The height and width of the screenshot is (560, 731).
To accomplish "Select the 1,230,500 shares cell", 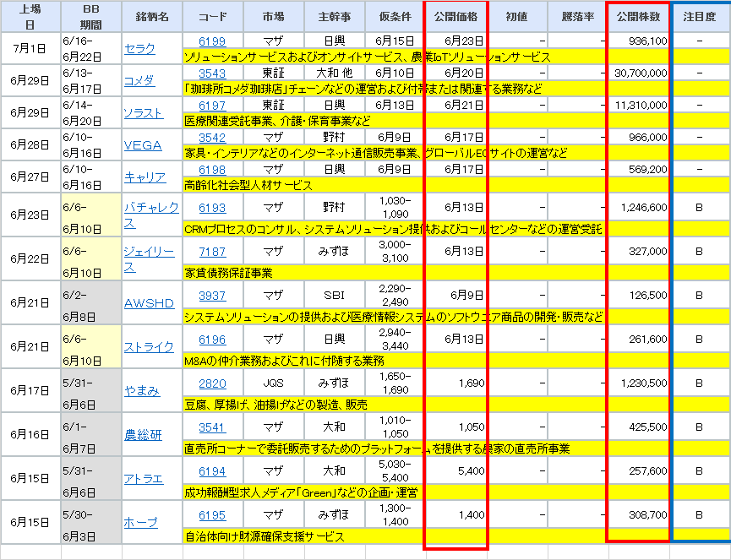I will point(639,383).
